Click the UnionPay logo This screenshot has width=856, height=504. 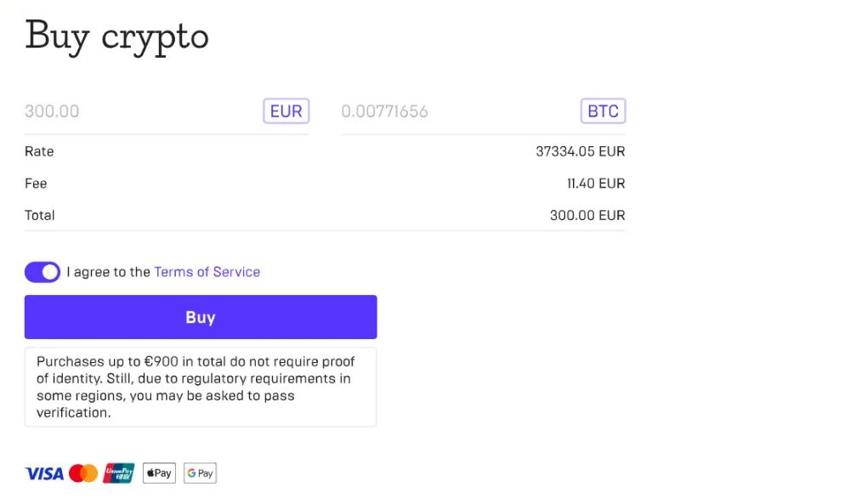pyautogui.click(x=118, y=473)
